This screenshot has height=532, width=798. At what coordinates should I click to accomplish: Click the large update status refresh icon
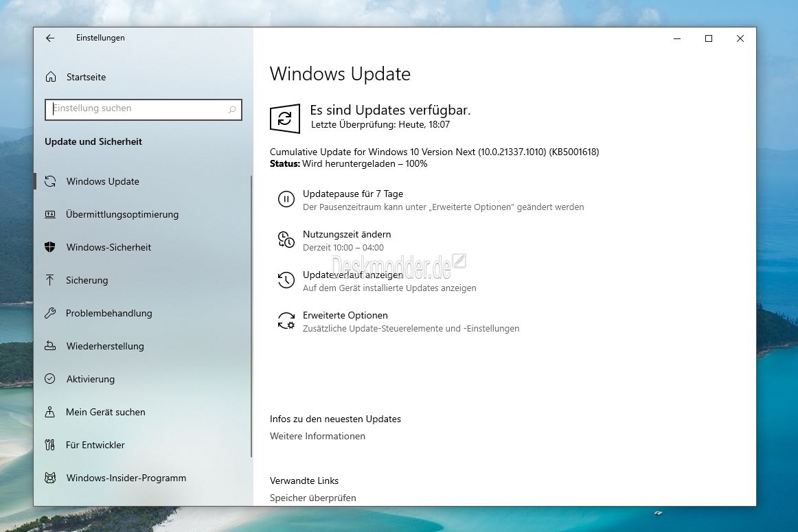pyautogui.click(x=285, y=119)
